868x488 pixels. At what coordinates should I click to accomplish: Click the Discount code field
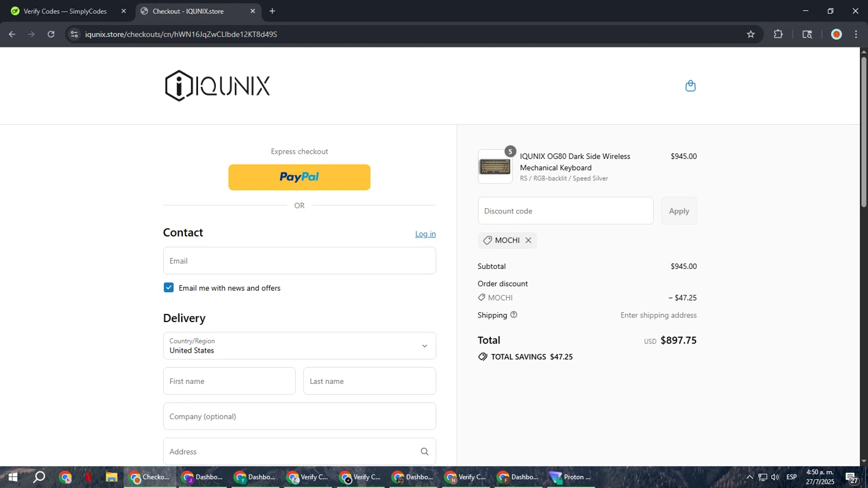click(x=565, y=211)
